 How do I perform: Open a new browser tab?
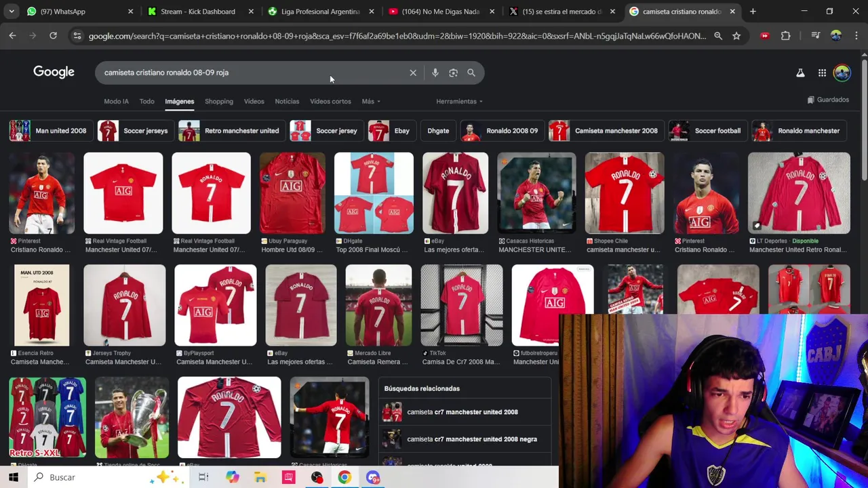click(753, 12)
